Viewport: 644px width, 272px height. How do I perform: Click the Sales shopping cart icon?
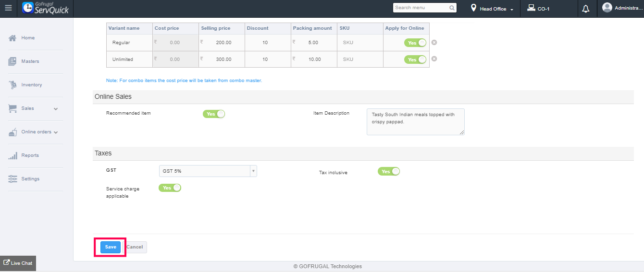pyautogui.click(x=12, y=108)
